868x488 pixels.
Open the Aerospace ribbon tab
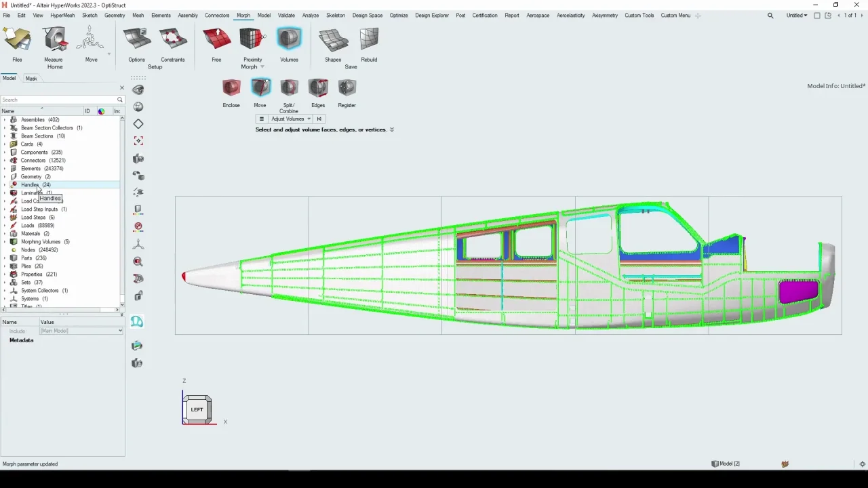[538, 15]
